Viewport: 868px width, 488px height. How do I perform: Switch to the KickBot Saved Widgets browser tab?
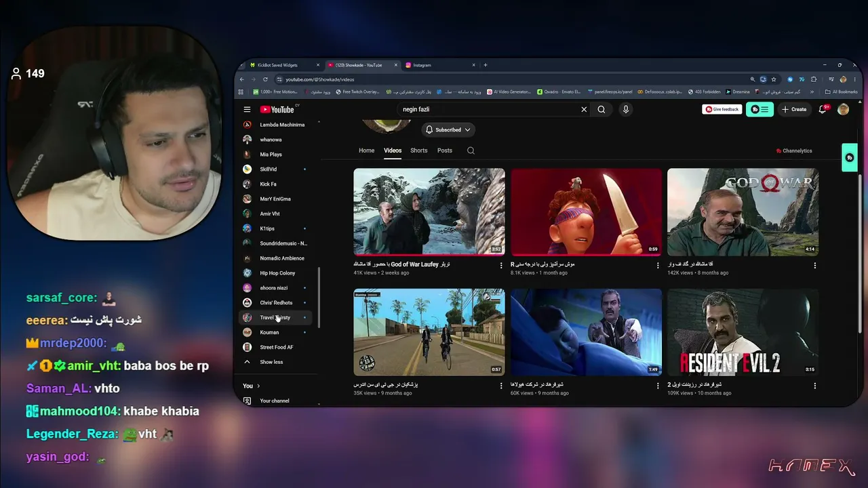[283, 65]
